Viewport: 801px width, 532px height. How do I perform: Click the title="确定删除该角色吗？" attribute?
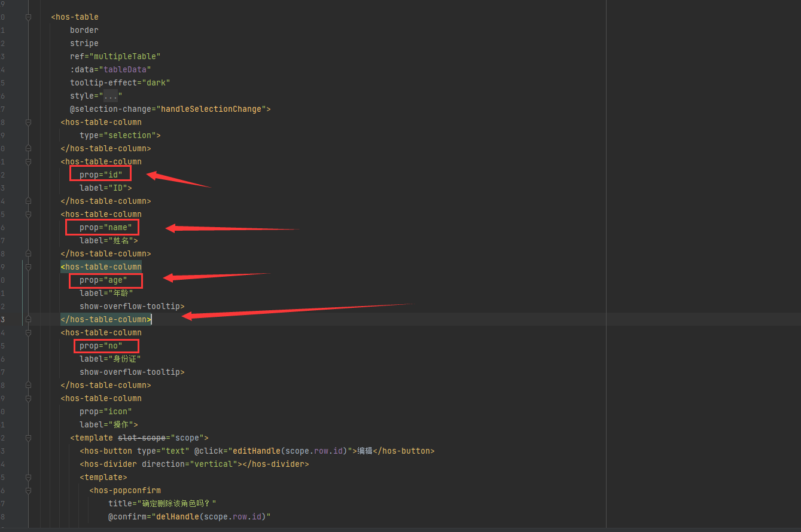[162, 503]
